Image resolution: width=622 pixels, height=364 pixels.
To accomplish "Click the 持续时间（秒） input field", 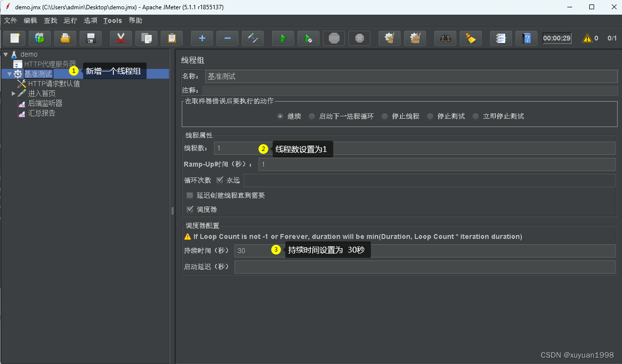I will [x=425, y=251].
